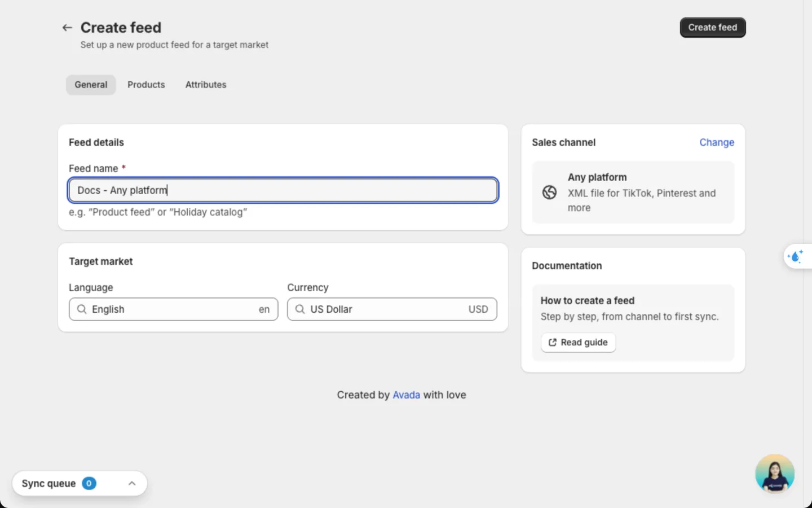Open the Currency dropdown showing US Dollar
812x508 pixels.
392,309
